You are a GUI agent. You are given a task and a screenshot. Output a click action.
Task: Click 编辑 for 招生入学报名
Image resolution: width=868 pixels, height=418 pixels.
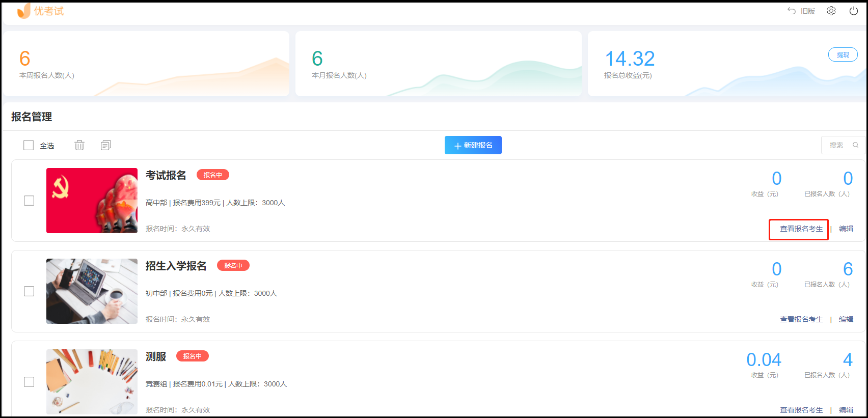846,319
